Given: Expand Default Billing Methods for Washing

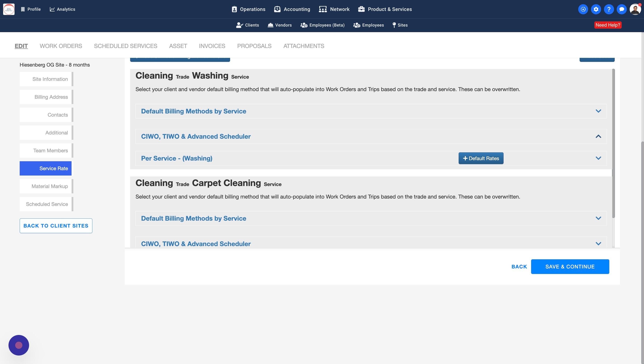Looking at the screenshot, I should click(x=598, y=111).
